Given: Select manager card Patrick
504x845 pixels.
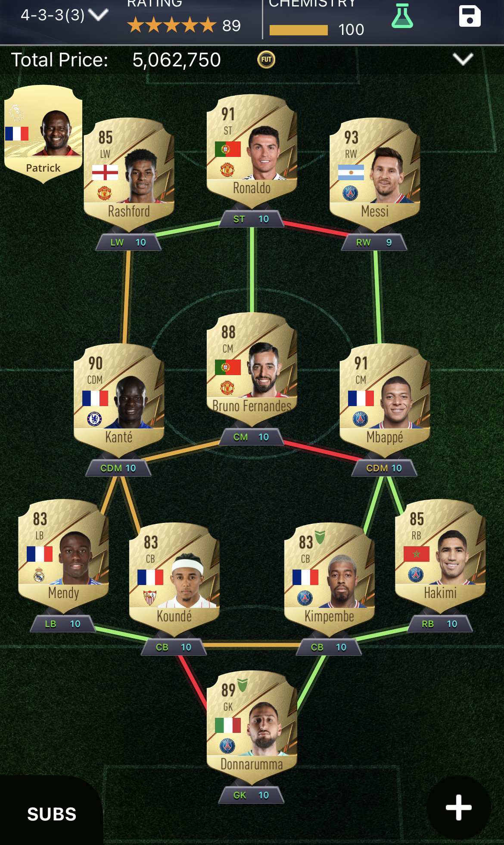Looking at the screenshot, I should click(x=43, y=134).
